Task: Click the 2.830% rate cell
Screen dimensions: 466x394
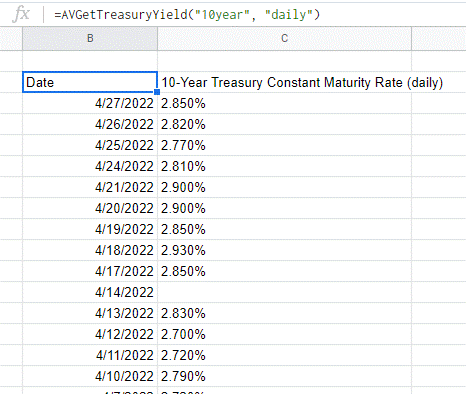Action: click(284, 313)
